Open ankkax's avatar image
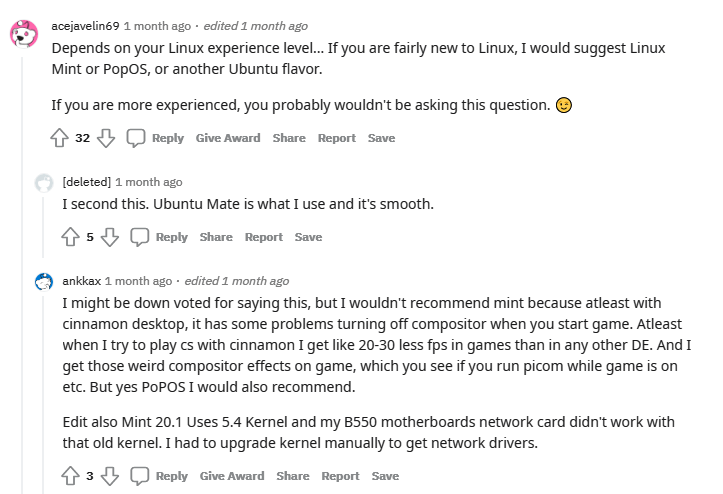The height and width of the screenshot is (494, 723). [44, 282]
